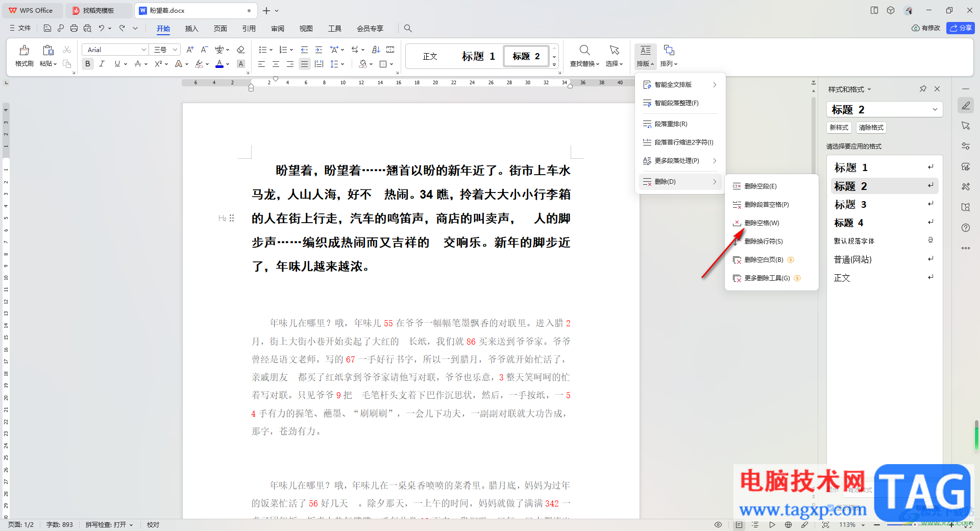Choose 段落重排(R) option
This screenshot has width=980, height=531.
click(680, 124)
